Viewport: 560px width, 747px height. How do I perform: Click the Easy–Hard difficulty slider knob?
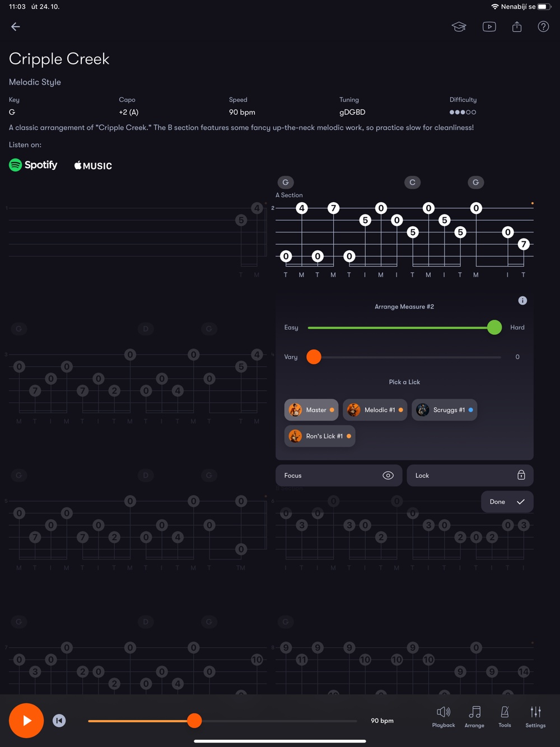494,328
